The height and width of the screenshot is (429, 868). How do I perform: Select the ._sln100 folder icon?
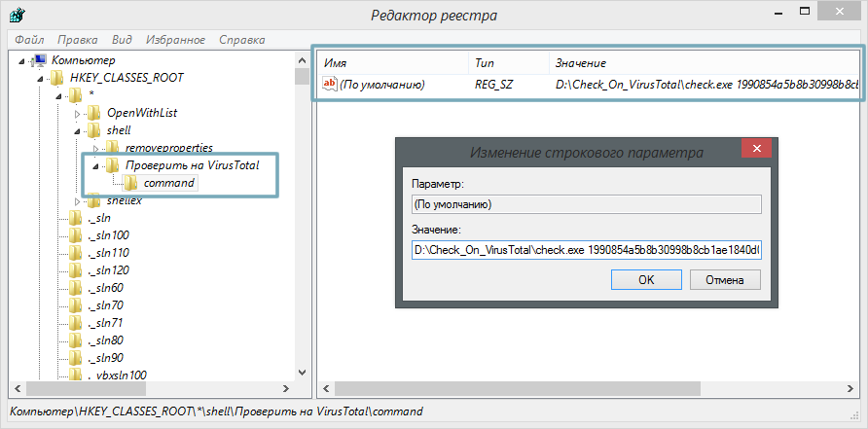point(75,235)
